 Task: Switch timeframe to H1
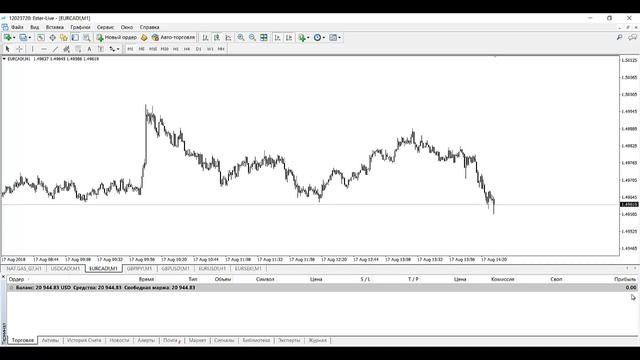(176, 49)
